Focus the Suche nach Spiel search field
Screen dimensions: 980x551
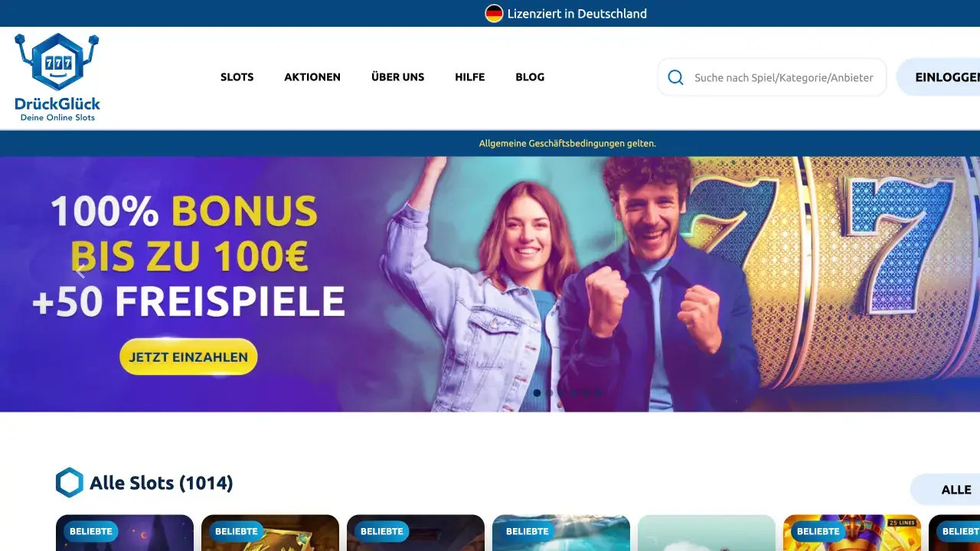pyautogui.click(x=772, y=77)
